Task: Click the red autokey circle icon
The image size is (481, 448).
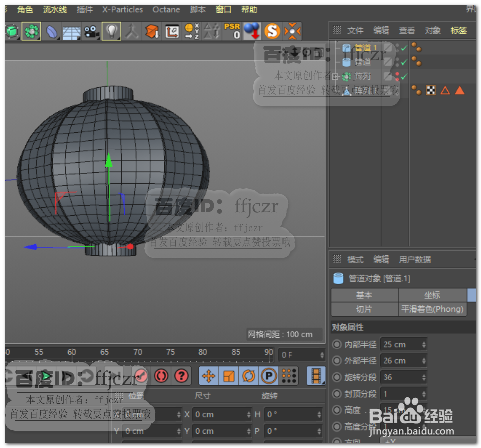Action: (x=161, y=376)
